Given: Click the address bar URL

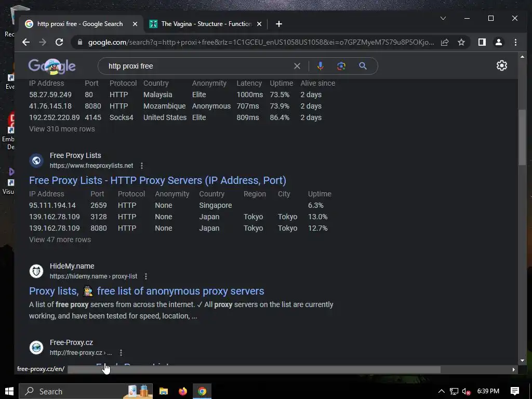Looking at the screenshot, I should [x=261, y=42].
